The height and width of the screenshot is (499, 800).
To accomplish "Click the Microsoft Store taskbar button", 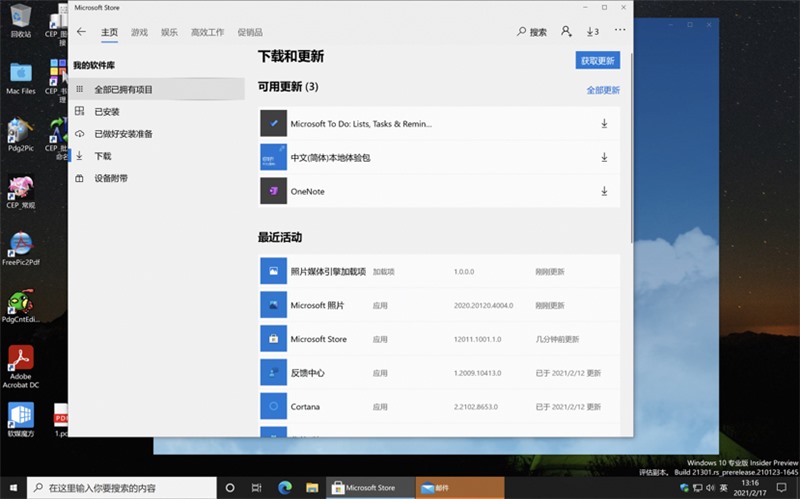I will pyautogui.click(x=370, y=488).
